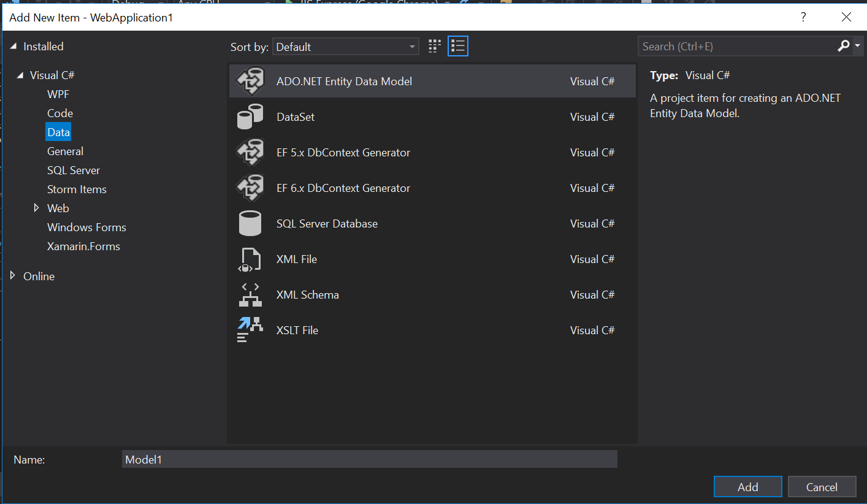Select the ADO.NET Entity Data Model icon
The width and height of the screenshot is (867, 504).
coord(250,81)
